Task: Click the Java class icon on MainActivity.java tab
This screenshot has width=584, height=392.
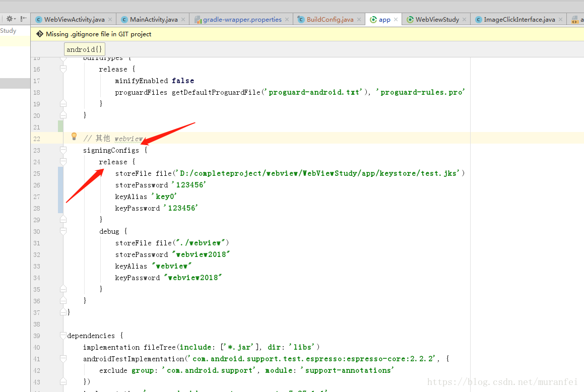Action: pyautogui.click(x=124, y=20)
